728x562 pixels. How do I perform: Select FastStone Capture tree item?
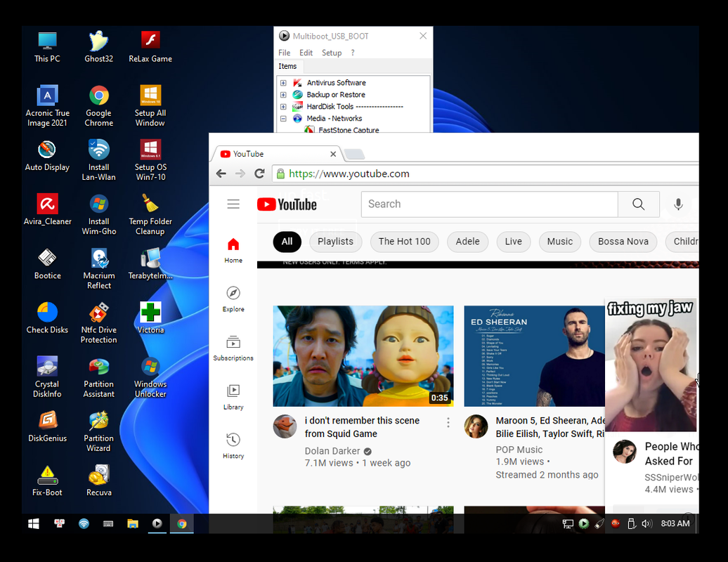pos(349,129)
